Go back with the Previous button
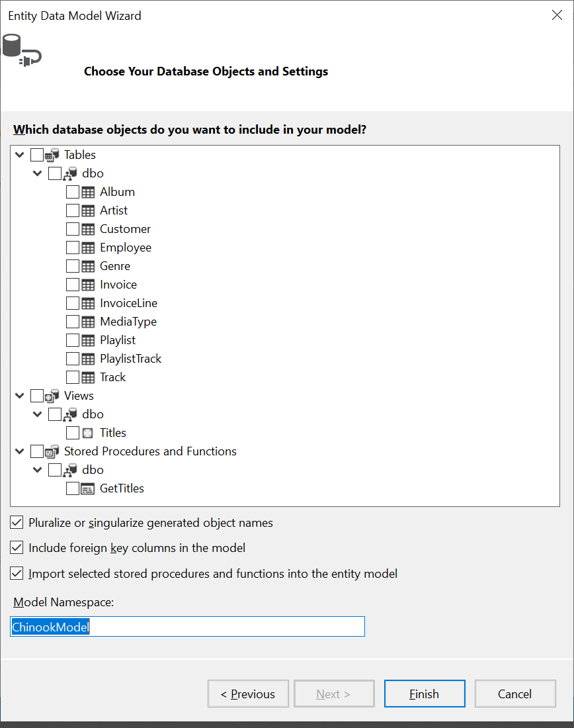Viewport: 574px width, 728px height. [248, 694]
